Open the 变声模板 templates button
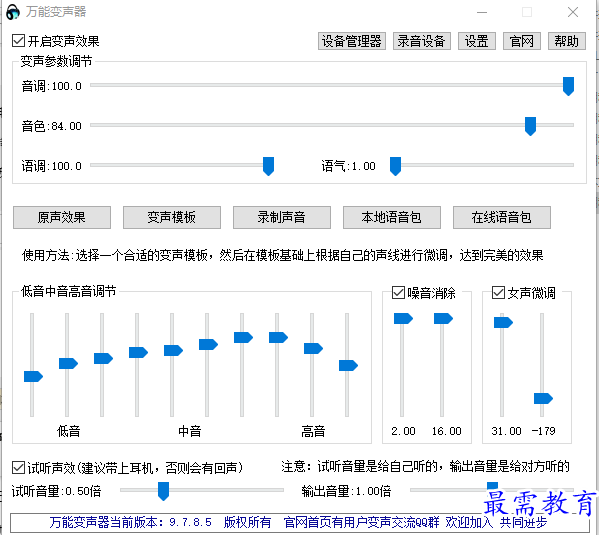This screenshot has width=605, height=535. point(172,218)
